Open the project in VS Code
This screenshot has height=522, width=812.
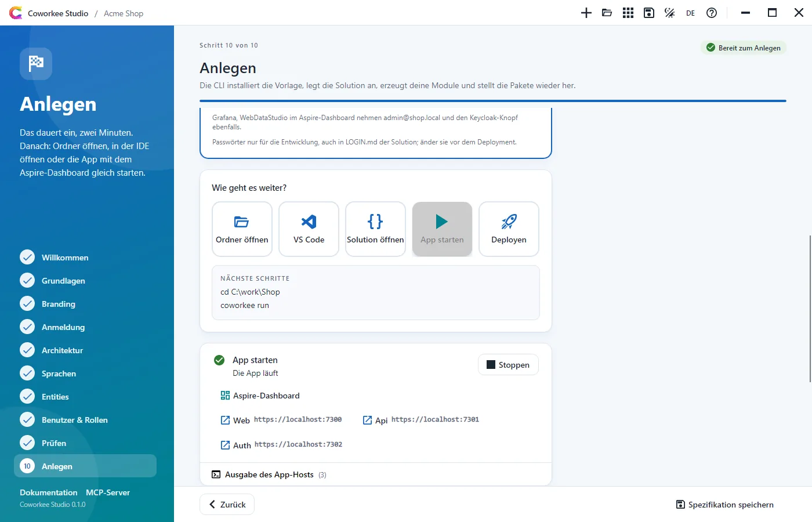point(309,229)
